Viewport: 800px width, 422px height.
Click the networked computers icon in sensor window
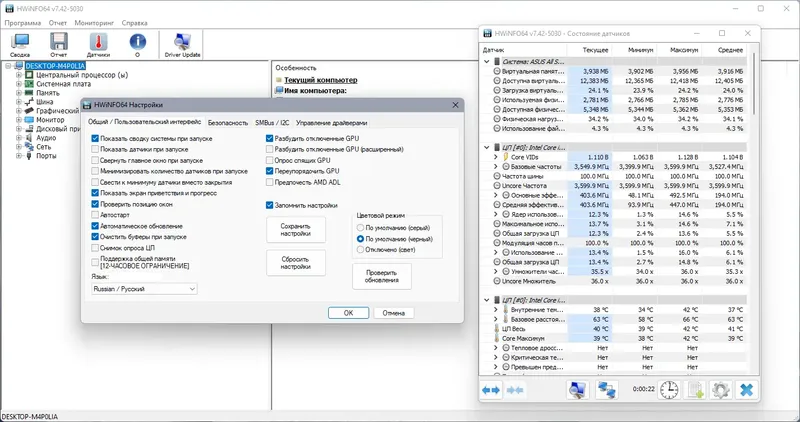pyautogui.click(x=606, y=390)
